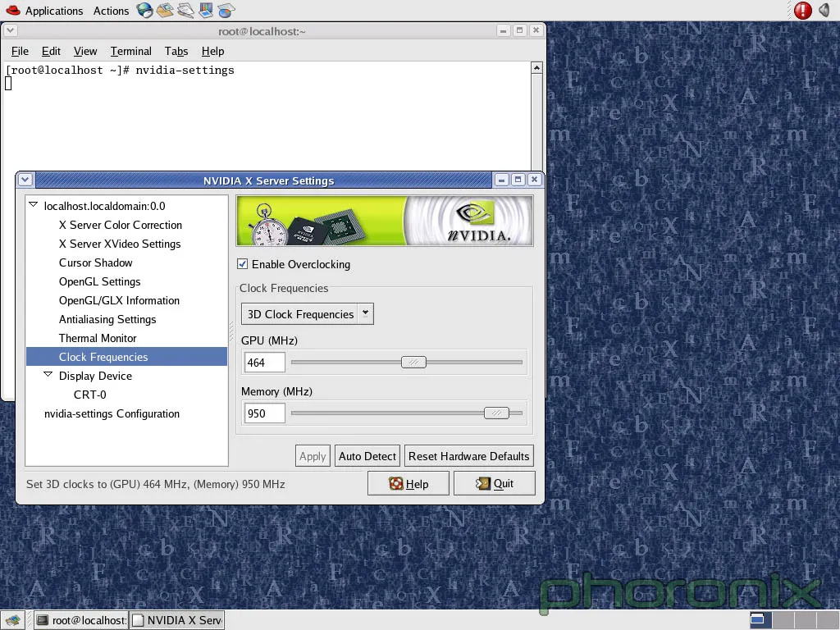The height and width of the screenshot is (630, 840).
Task: Click the Help button
Action: tap(409, 484)
